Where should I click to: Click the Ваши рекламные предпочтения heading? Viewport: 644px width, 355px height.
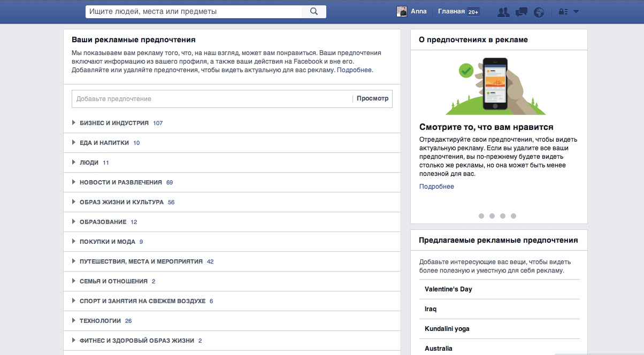134,40
